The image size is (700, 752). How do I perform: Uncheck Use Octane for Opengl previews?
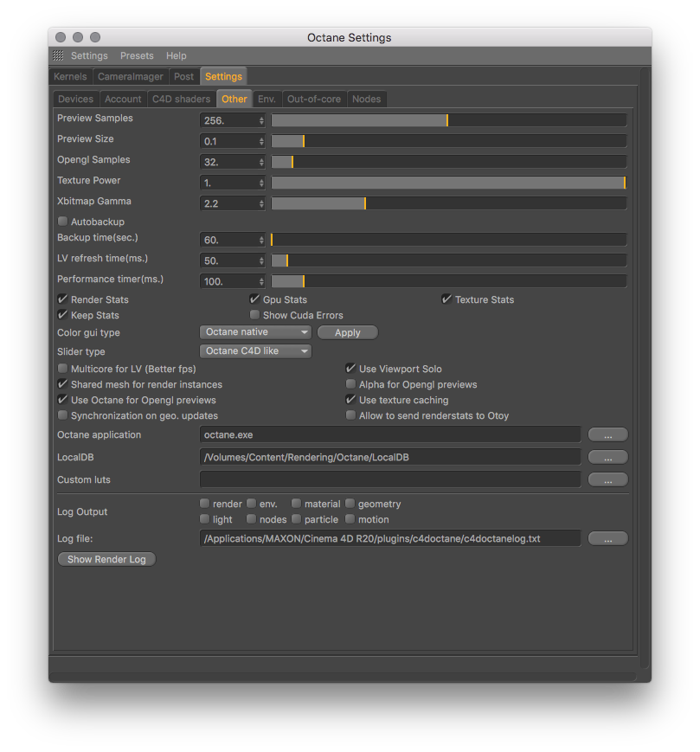[62, 400]
